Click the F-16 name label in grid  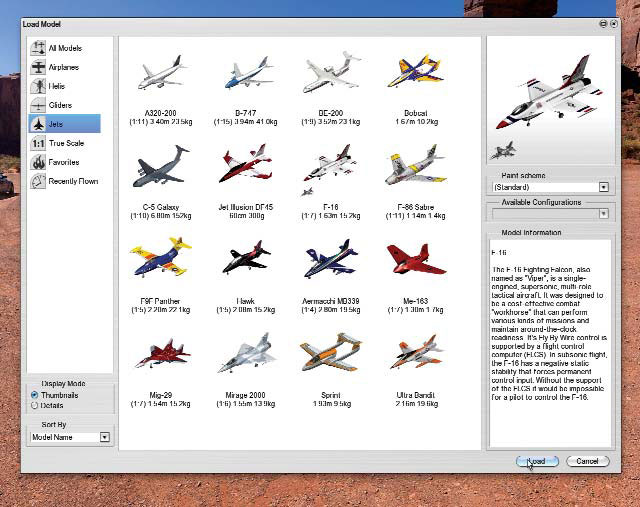331,207
